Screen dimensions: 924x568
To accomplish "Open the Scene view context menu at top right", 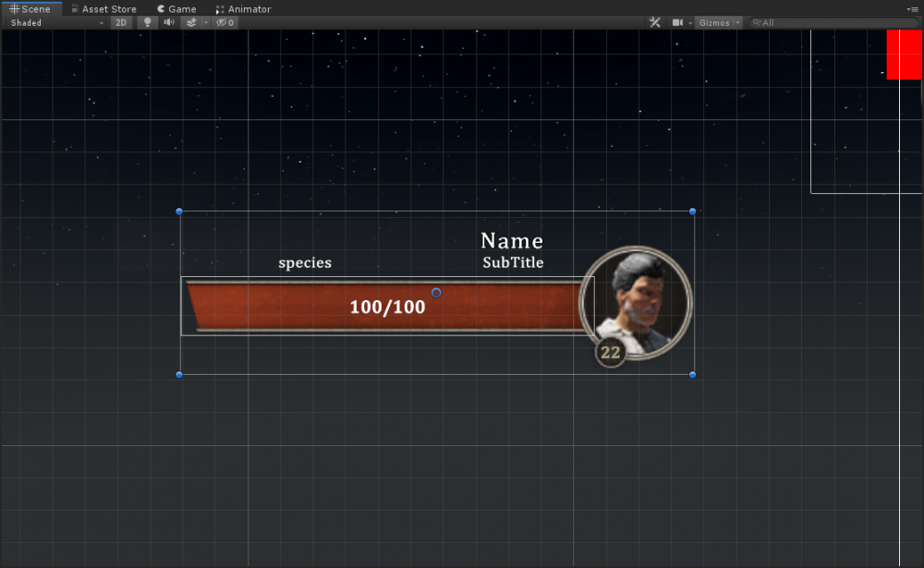I will [x=913, y=8].
